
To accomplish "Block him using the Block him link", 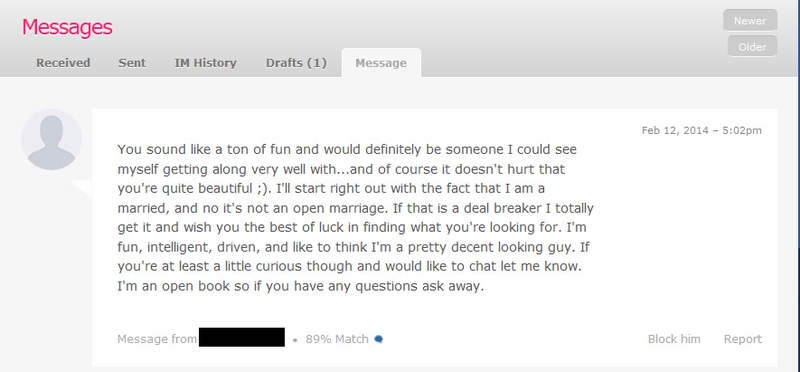I will [674, 339].
